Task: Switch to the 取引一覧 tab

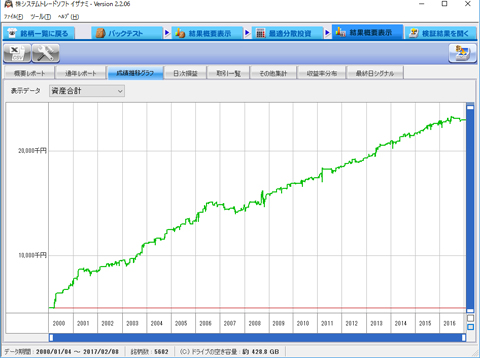Action: pos(228,73)
